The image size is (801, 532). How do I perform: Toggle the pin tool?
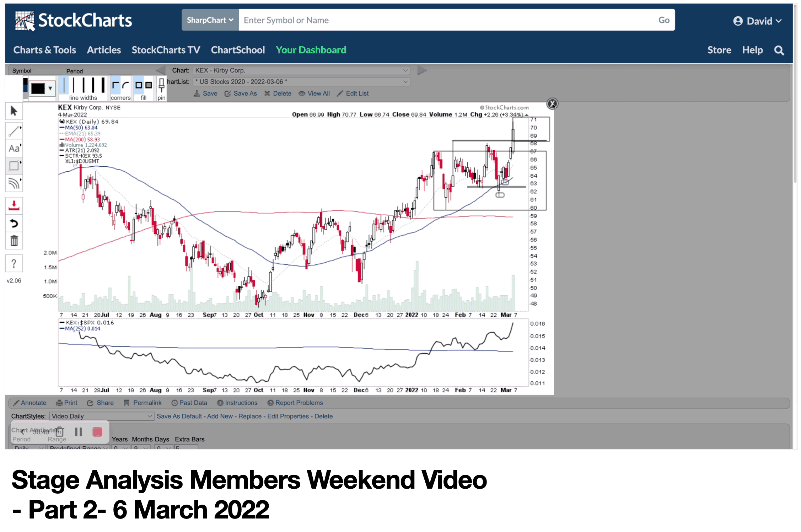pos(161,85)
